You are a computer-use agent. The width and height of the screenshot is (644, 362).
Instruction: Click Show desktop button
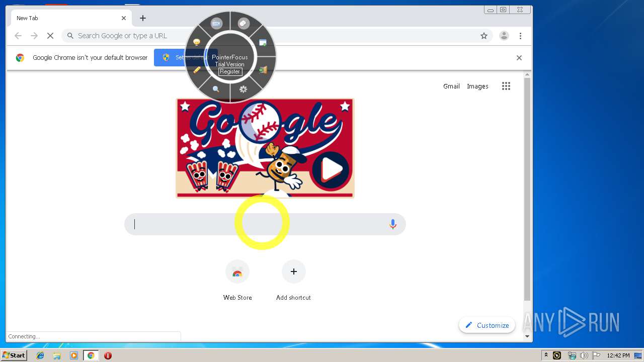click(638, 355)
